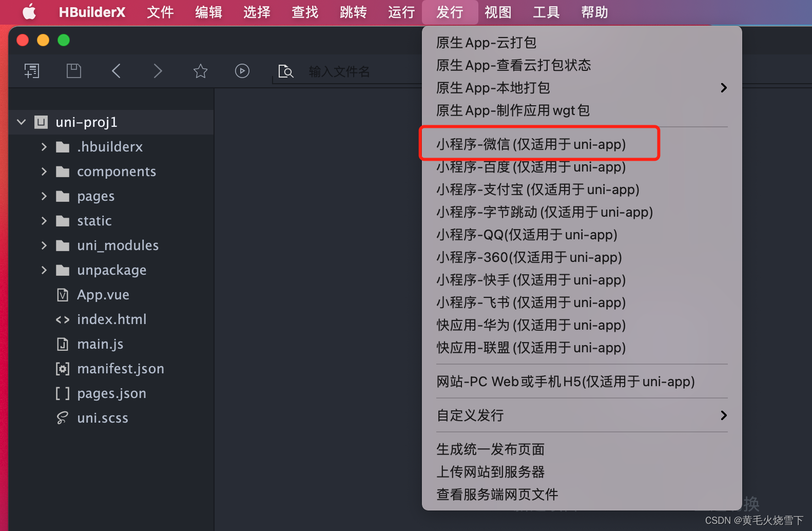Click the uni-proj1 project icon
The image size is (812, 531).
pyautogui.click(x=41, y=122)
